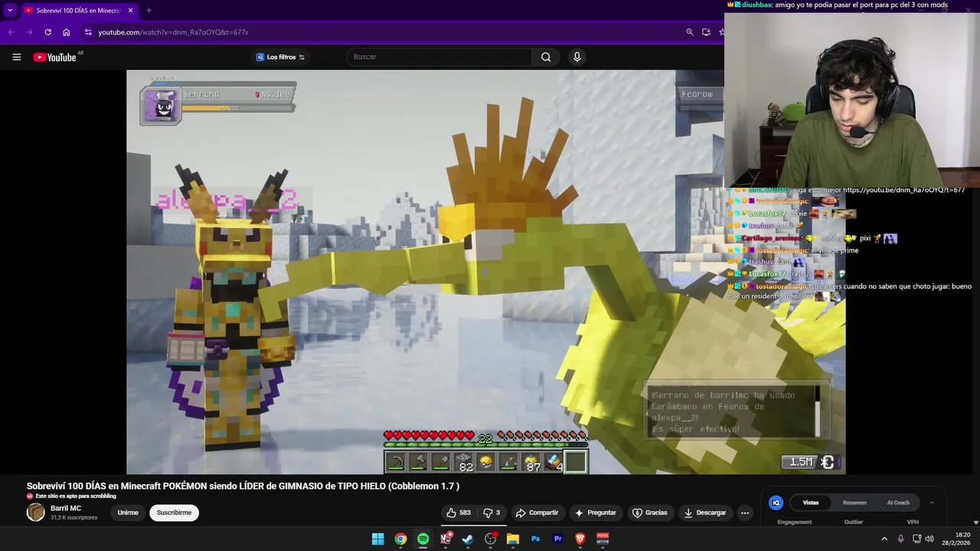980x551 pixels.
Task: Click the browser address bar URL
Action: 173,32
